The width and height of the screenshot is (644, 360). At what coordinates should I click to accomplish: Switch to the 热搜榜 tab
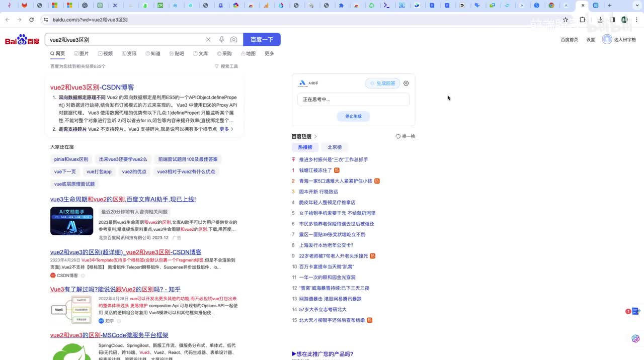tap(305, 147)
